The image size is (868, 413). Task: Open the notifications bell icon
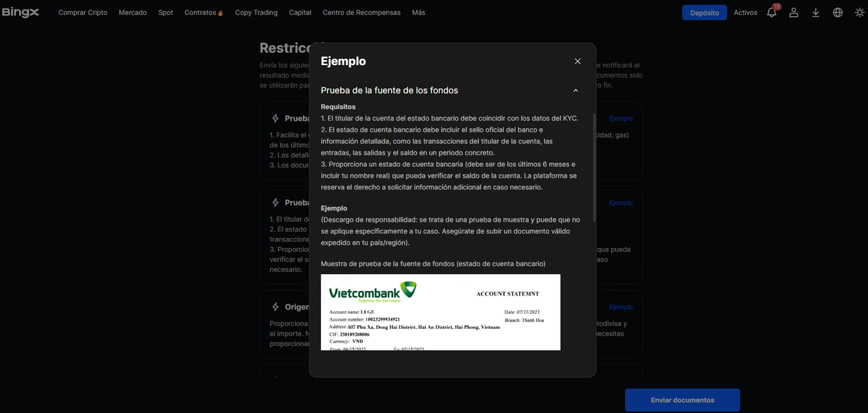772,12
